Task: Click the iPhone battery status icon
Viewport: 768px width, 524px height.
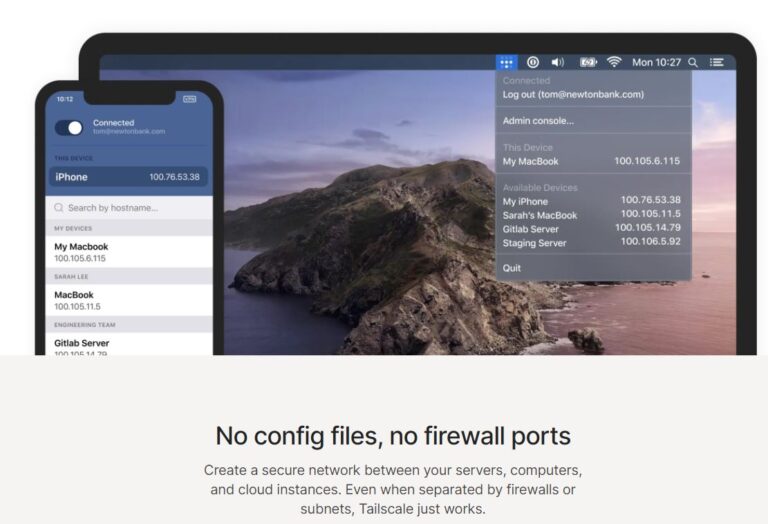Action: [190, 99]
